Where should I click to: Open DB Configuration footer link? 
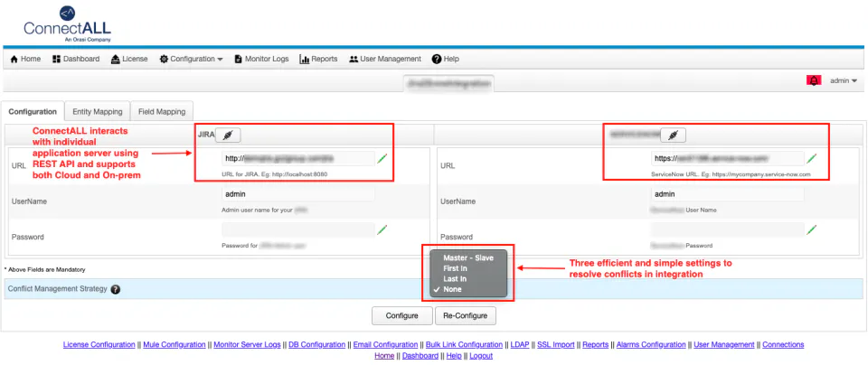[x=317, y=344]
